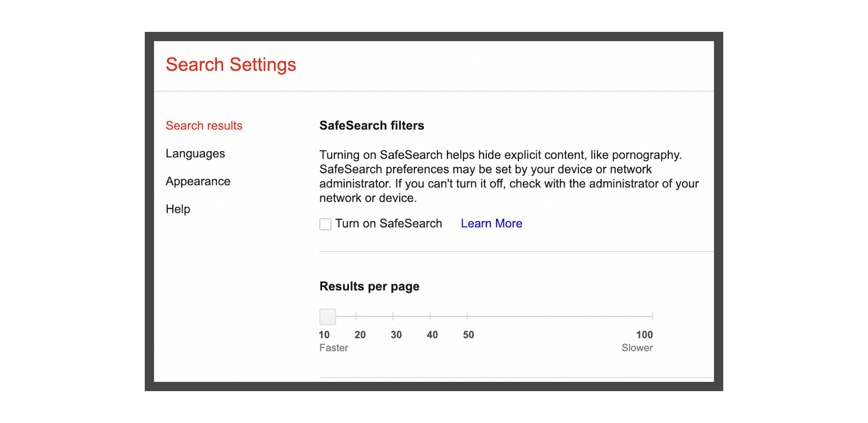This screenshot has height=423, width=868.
Task: Click the Faster label below the slider
Action: click(x=334, y=348)
